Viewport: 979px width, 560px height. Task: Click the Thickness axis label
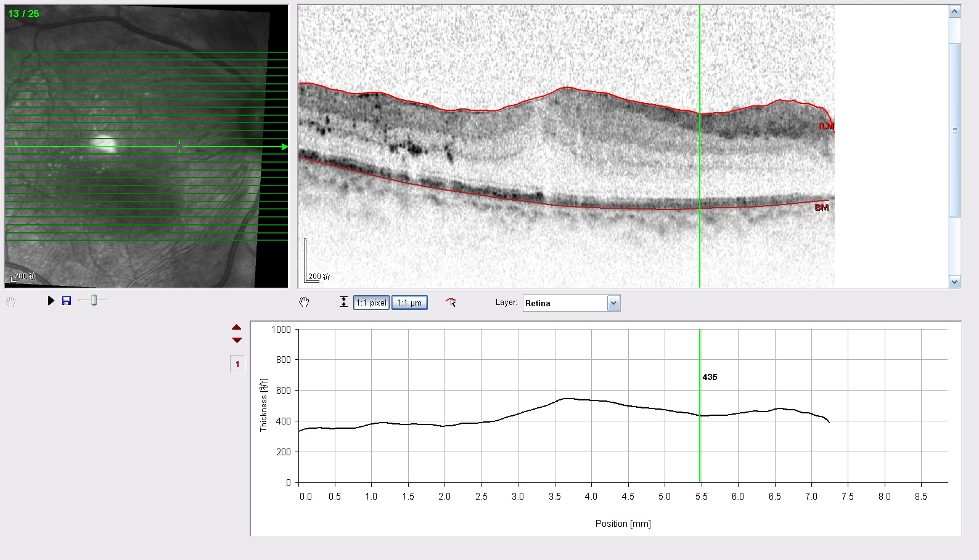[264, 405]
